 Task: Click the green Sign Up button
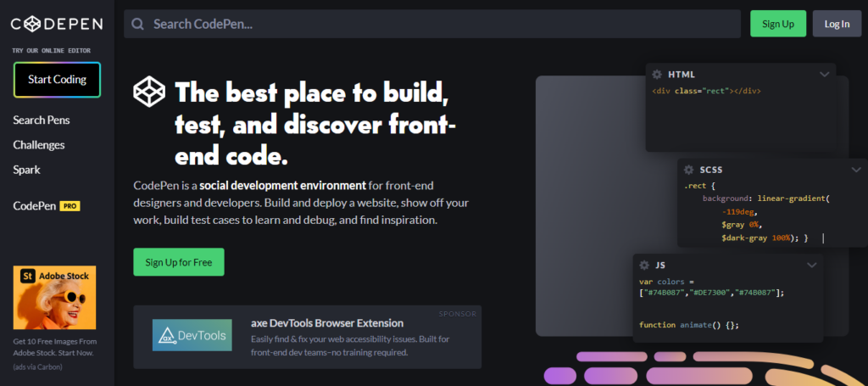[777, 24]
